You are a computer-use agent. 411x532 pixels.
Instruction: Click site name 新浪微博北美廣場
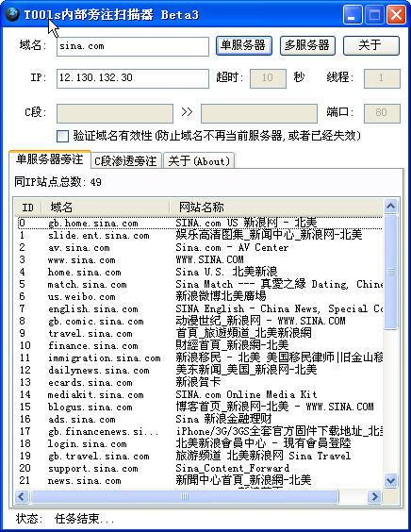click(221, 296)
